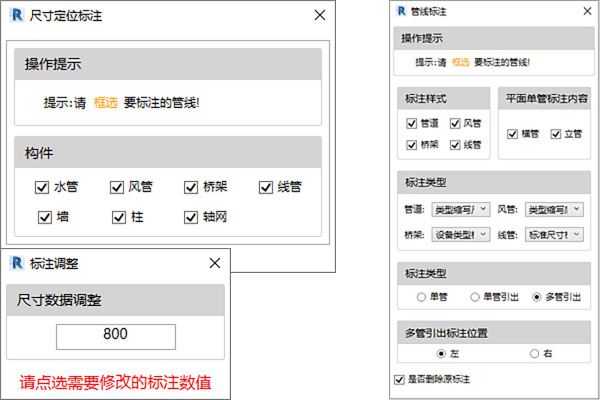Close the 尺寸定位标注 dialog
This screenshot has height=400, width=600.
319,15
